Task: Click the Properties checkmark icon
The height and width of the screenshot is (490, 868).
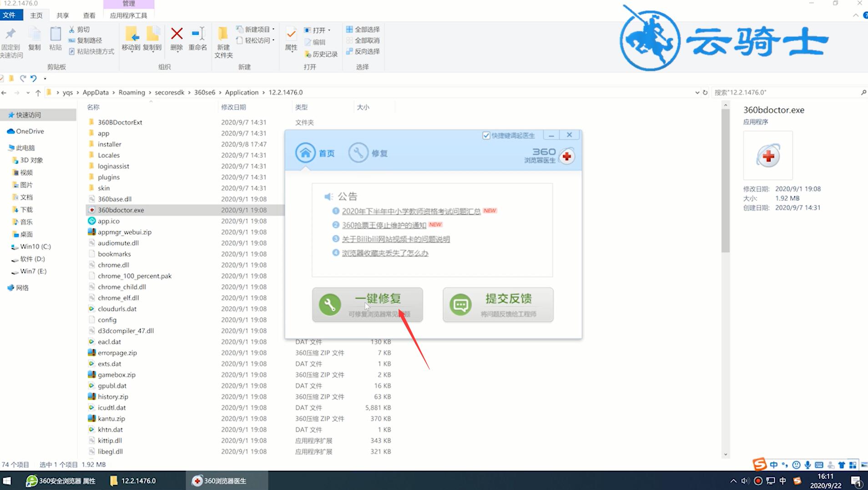Action: coord(291,34)
